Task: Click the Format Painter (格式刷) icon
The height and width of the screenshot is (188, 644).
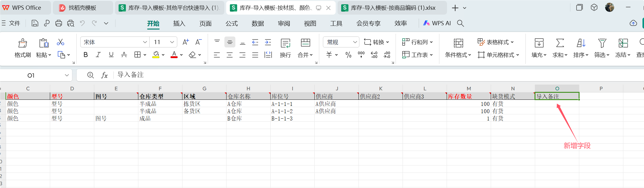Action: [x=23, y=43]
